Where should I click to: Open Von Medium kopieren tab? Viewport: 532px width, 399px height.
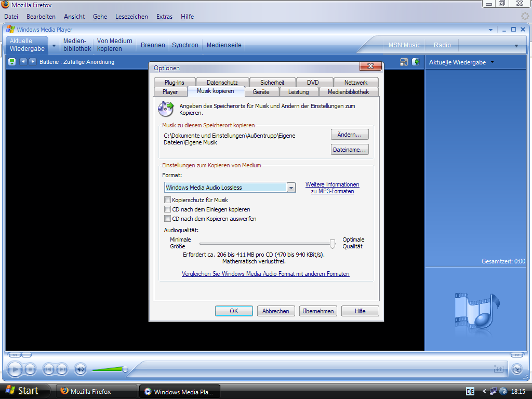[115, 45]
